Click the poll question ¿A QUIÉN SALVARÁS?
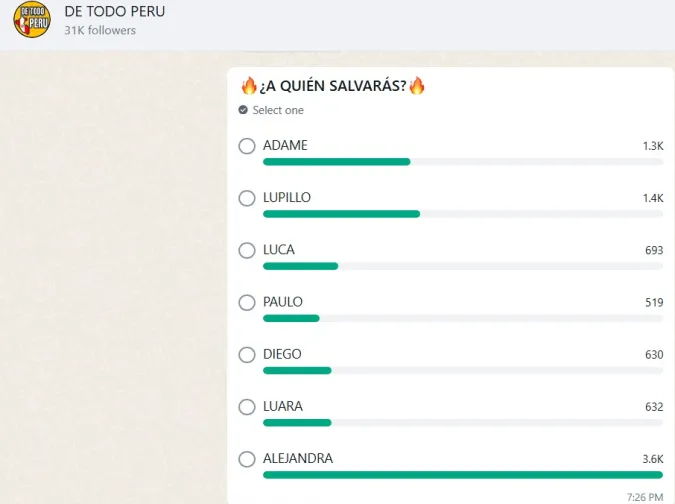This screenshot has height=504, width=675. (x=327, y=86)
